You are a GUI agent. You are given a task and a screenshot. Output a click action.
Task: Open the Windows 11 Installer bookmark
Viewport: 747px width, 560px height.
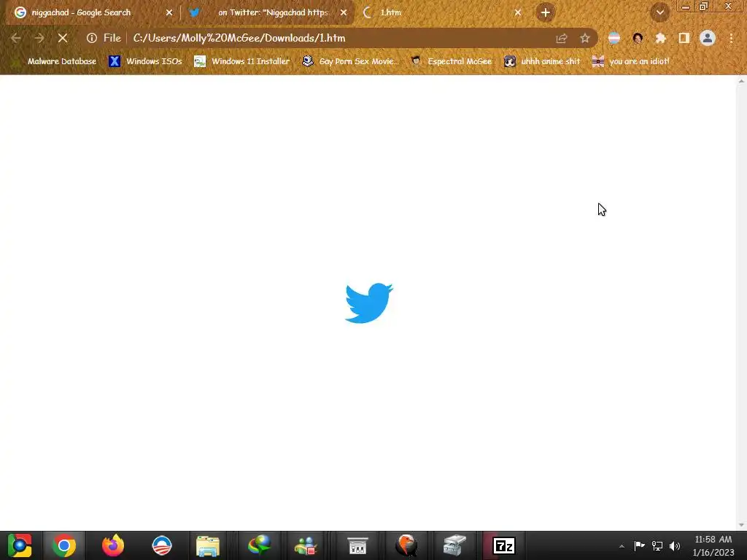tap(242, 61)
